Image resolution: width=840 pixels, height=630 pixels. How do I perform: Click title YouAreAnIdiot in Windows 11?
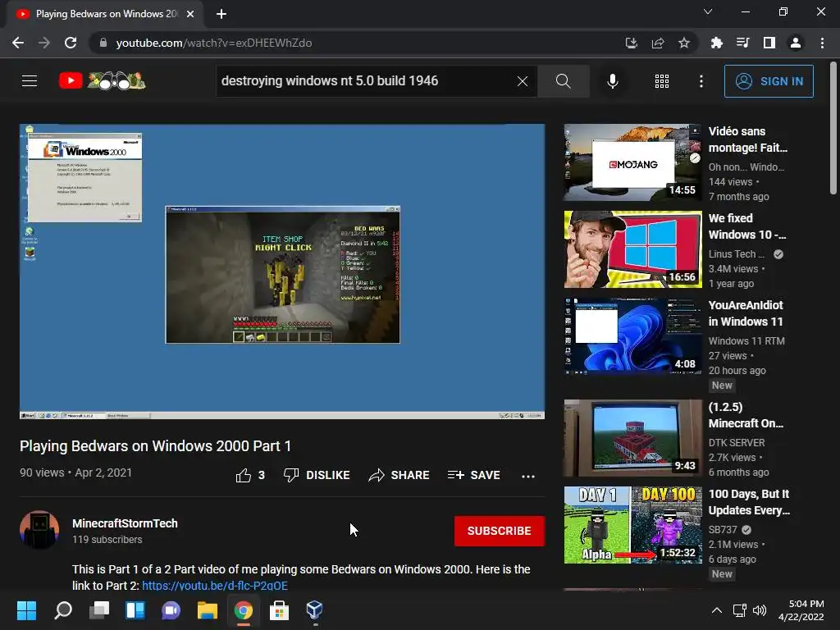746,313
